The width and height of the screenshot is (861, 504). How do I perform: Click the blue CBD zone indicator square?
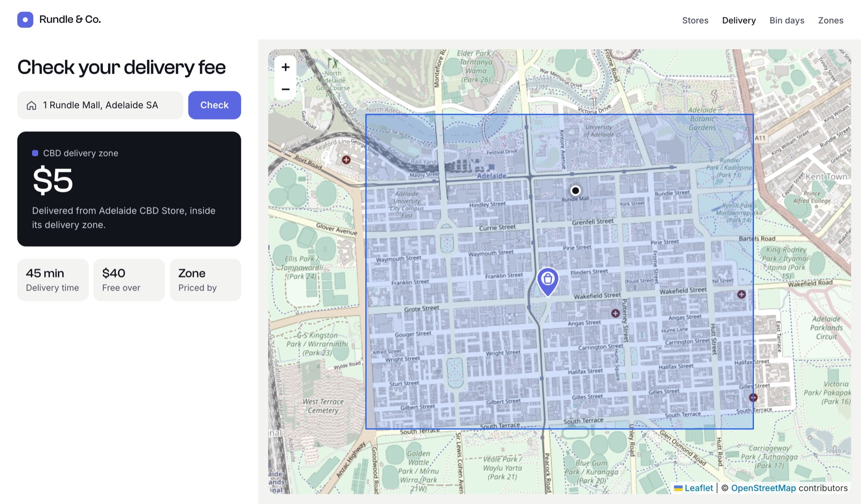pos(35,153)
